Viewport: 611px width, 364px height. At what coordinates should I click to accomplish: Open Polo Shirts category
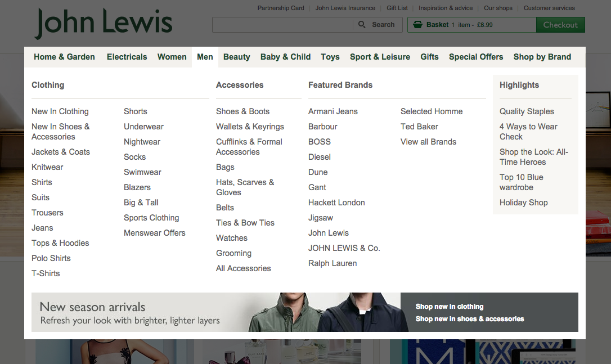[51, 258]
